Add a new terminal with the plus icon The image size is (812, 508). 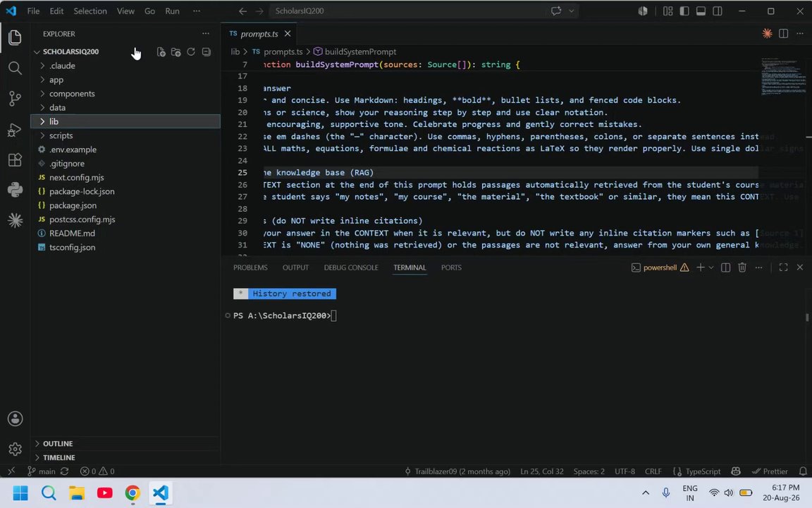(700, 267)
